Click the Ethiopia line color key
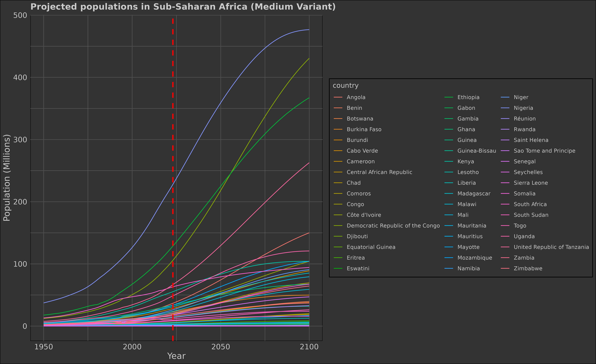The image size is (596, 364). (x=449, y=97)
